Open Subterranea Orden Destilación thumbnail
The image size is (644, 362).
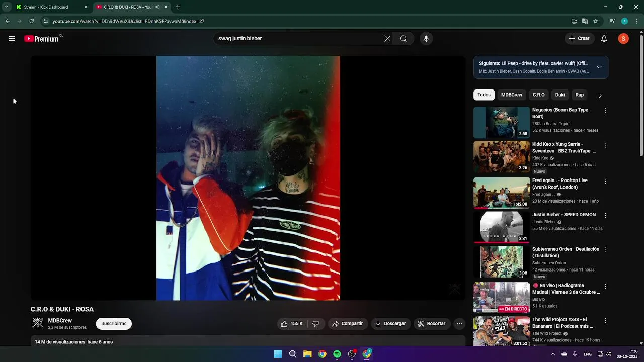click(502, 261)
